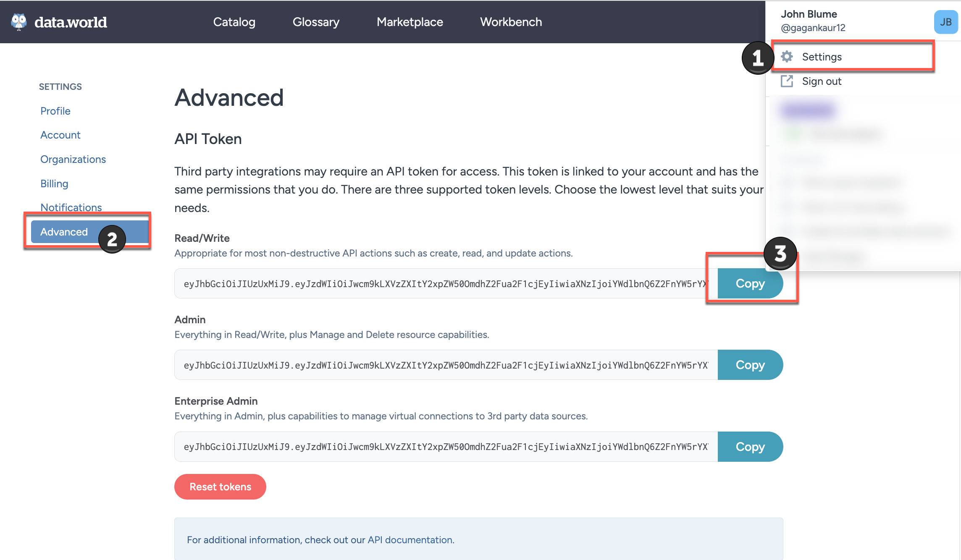Open the API documentation link
This screenshot has width=961, height=560.
coord(410,540)
